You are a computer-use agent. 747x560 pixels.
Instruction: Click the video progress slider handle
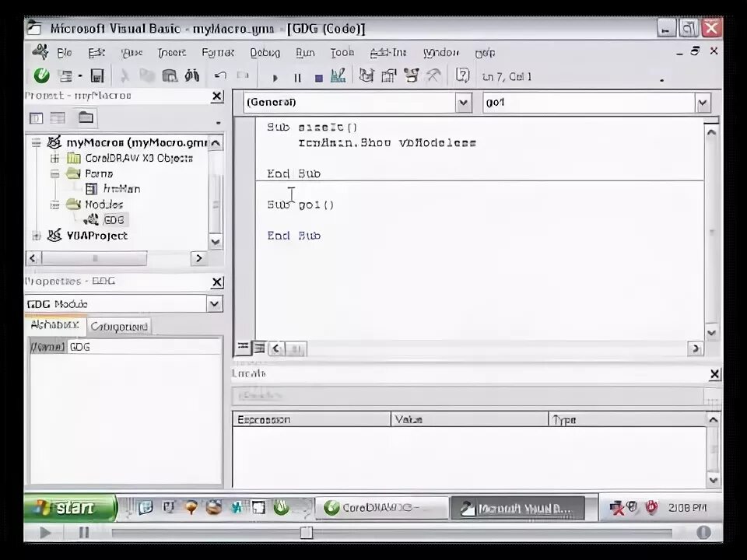(x=307, y=532)
